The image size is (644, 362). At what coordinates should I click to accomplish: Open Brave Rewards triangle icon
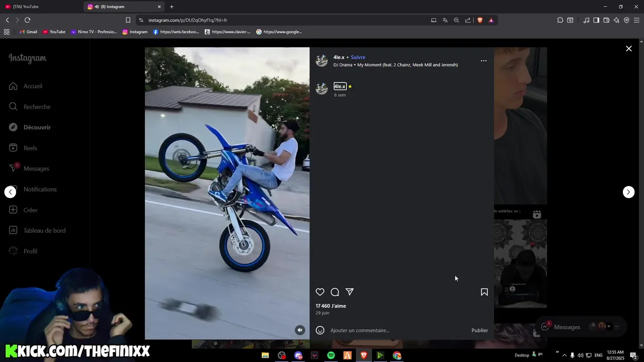point(491,20)
